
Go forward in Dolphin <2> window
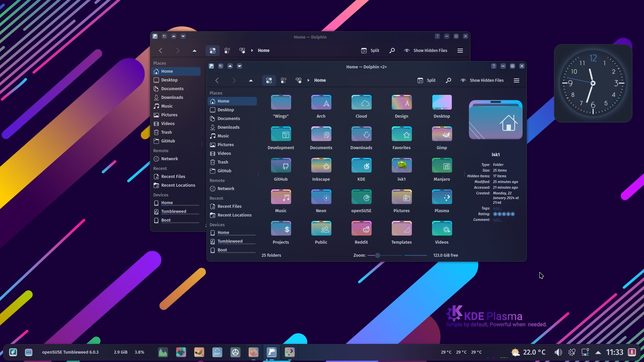[234, 80]
